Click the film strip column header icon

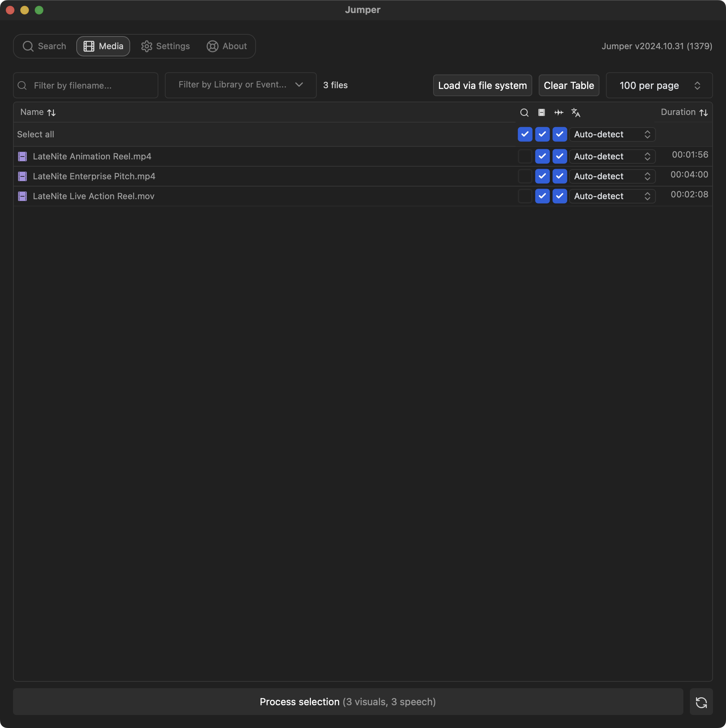tap(541, 112)
